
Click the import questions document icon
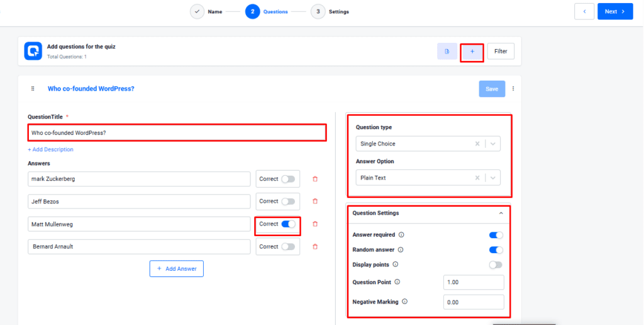[x=447, y=52]
